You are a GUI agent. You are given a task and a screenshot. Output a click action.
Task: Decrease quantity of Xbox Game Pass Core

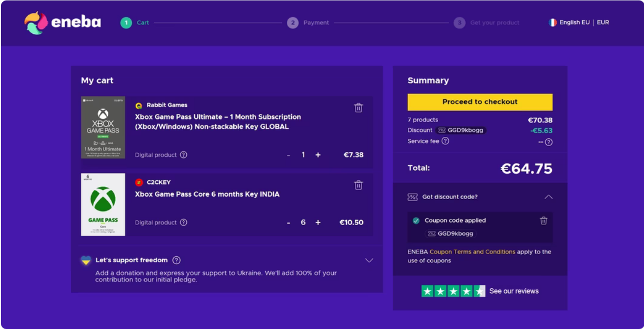(x=288, y=223)
